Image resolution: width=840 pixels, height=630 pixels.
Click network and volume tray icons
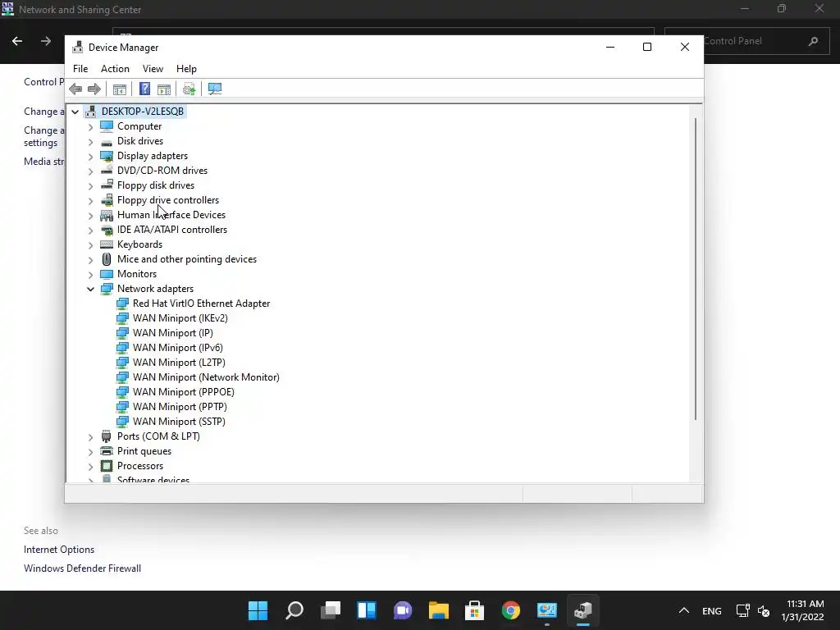click(753, 610)
